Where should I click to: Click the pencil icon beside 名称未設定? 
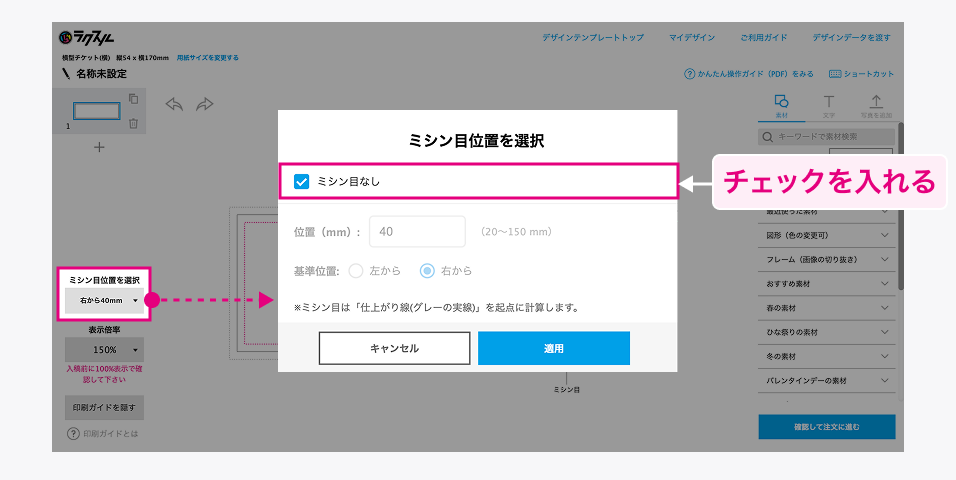[x=66, y=74]
